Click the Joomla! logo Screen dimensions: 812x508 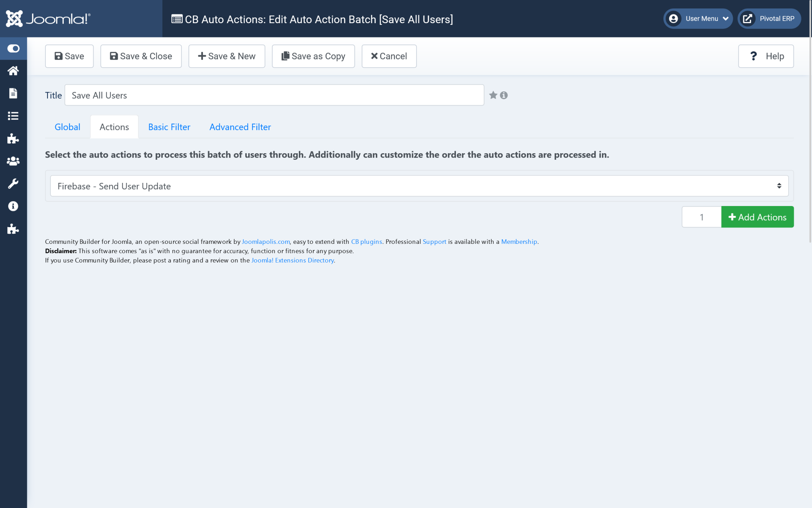pyautogui.click(x=48, y=19)
